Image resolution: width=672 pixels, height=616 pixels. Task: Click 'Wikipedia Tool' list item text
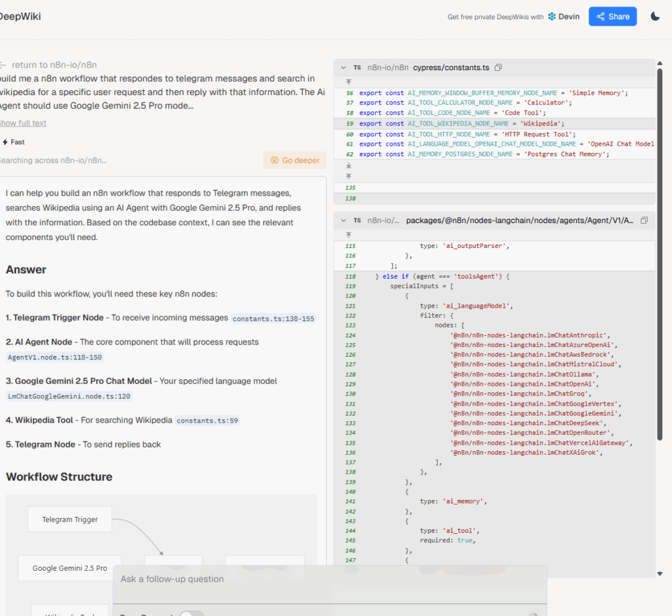[x=44, y=421]
